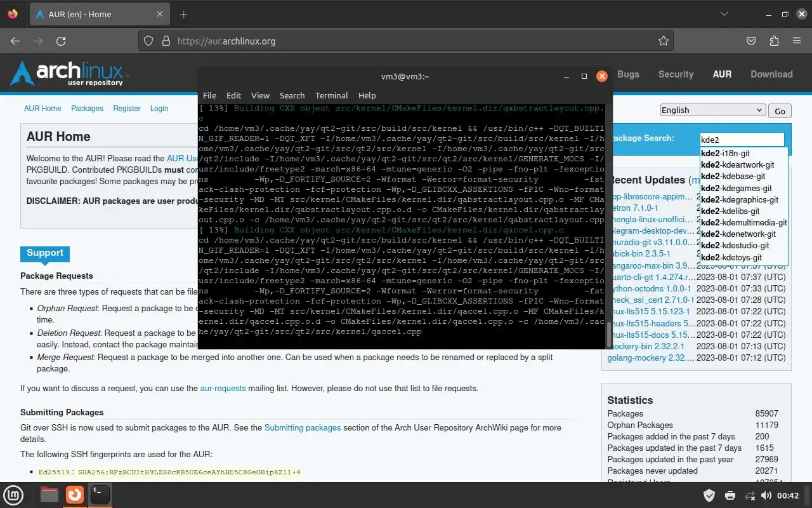Close the AUR (en) - Home tab
This screenshot has width=812, height=508.
[x=160, y=14]
